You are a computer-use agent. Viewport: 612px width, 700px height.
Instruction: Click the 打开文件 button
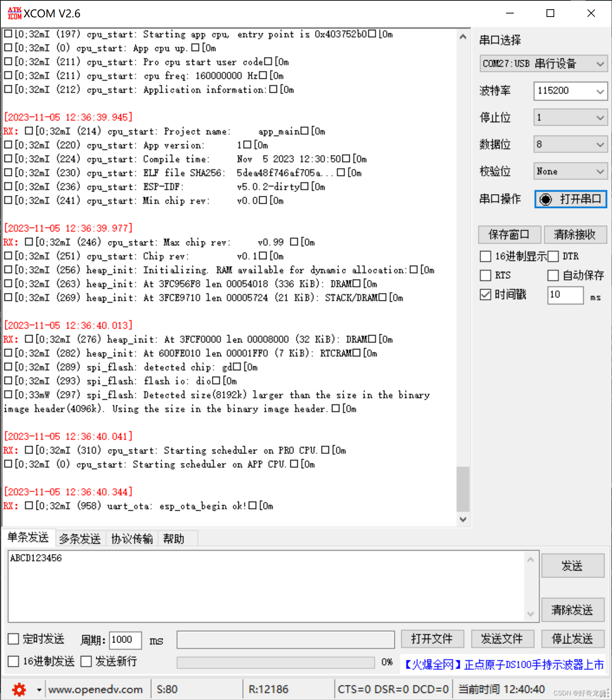pyautogui.click(x=432, y=639)
